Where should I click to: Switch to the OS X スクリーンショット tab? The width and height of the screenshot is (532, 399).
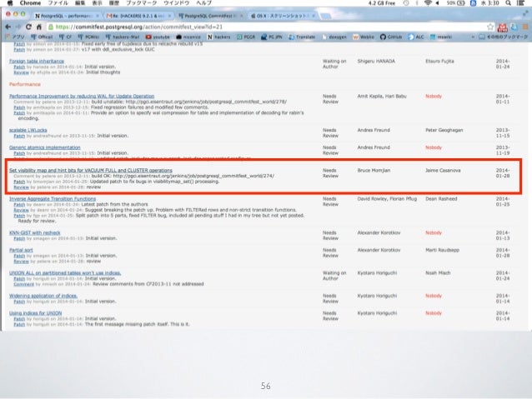point(282,16)
